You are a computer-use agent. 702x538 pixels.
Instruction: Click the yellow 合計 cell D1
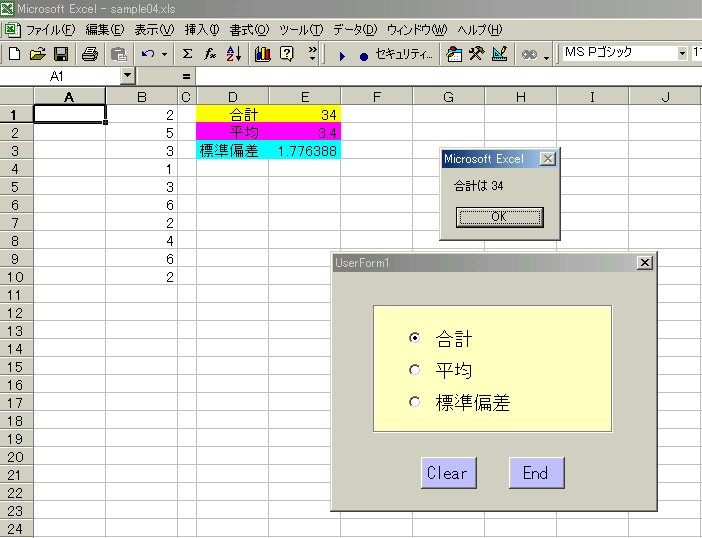pyautogui.click(x=232, y=114)
